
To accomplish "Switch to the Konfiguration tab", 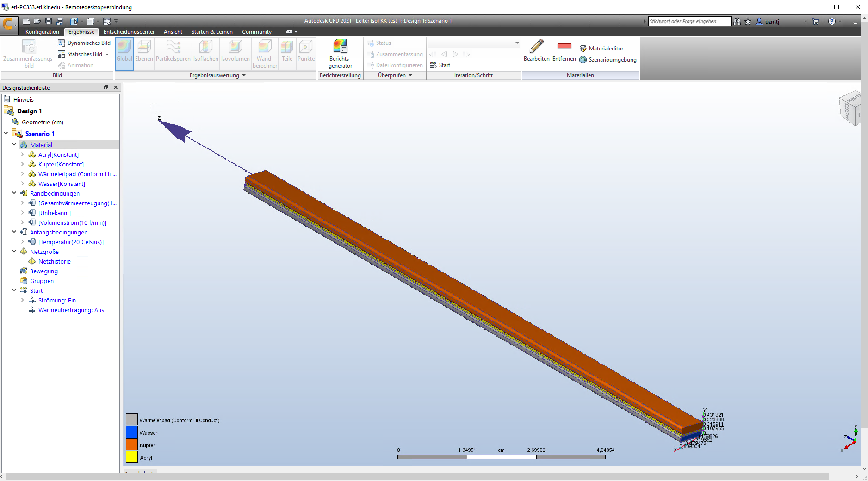I will [42, 31].
